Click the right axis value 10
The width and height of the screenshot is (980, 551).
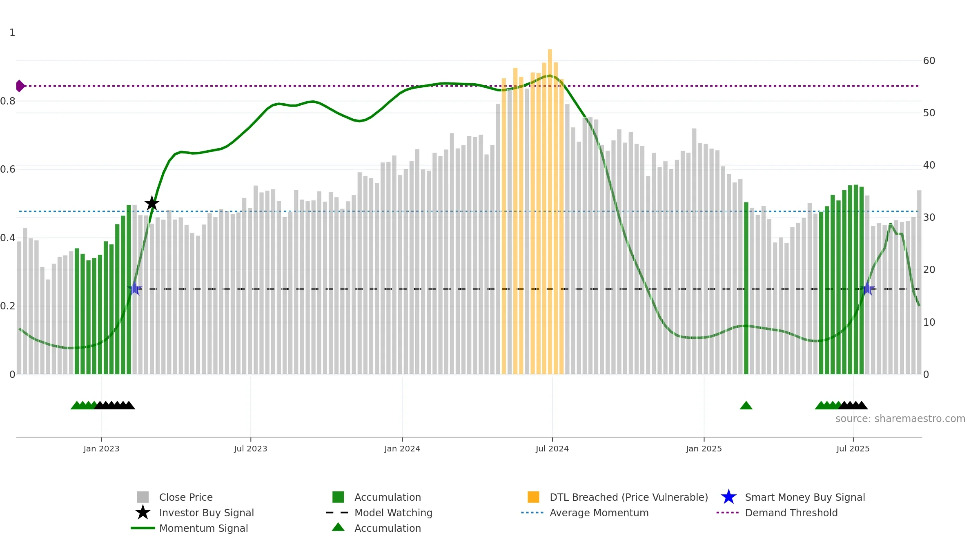click(929, 322)
